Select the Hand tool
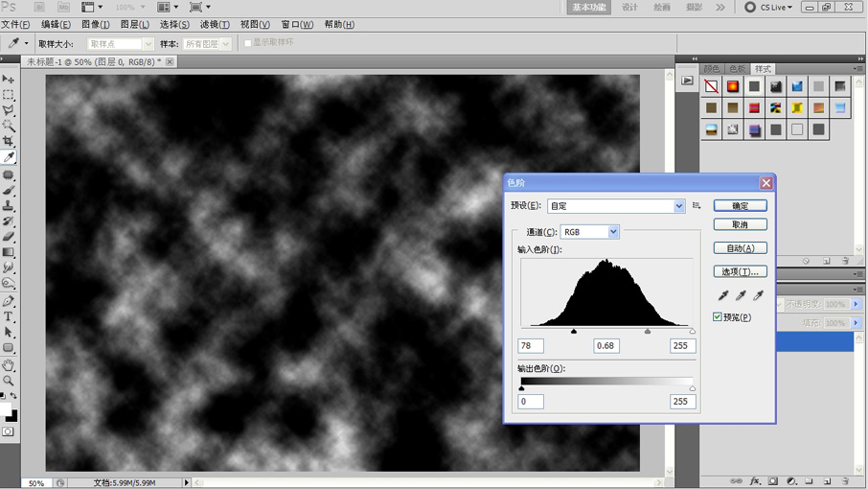 pyautogui.click(x=9, y=365)
